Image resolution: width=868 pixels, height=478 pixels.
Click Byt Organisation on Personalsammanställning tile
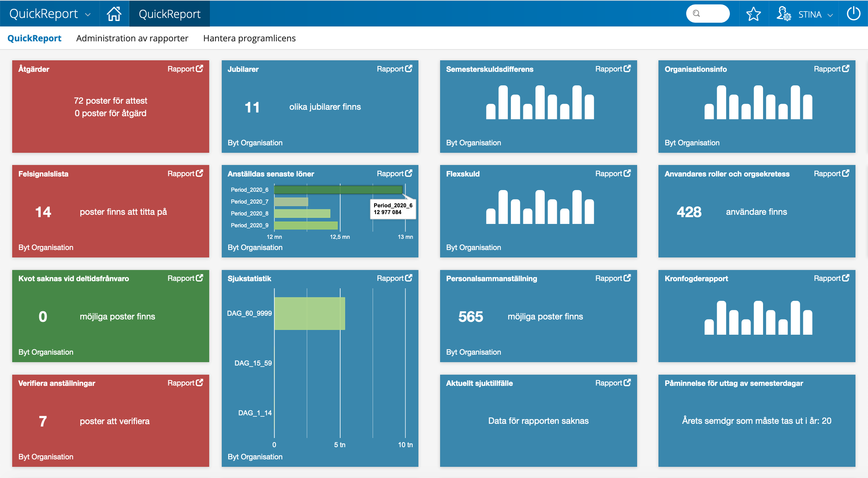(473, 352)
